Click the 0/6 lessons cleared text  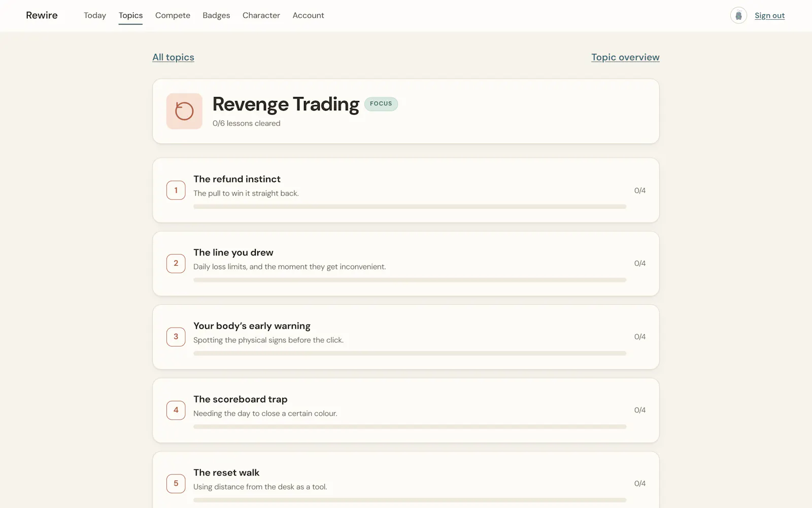[246, 123]
